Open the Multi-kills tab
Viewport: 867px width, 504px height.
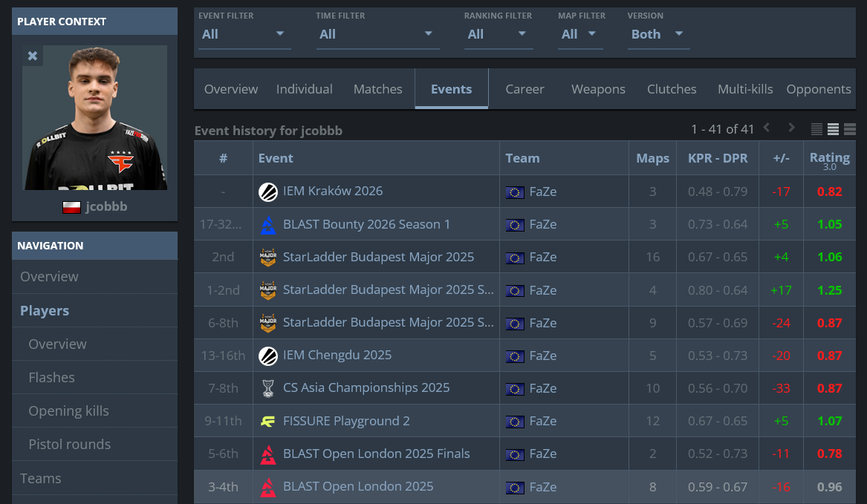coord(745,89)
